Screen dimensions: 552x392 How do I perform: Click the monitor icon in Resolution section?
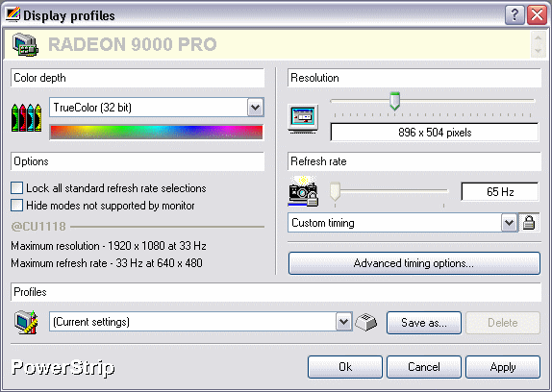(x=303, y=119)
